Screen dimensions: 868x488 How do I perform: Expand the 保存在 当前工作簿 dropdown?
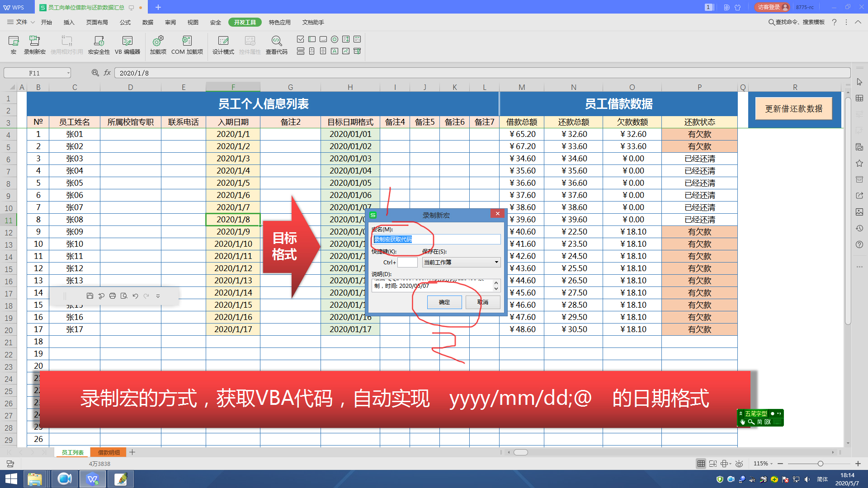[x=496, y=262]
